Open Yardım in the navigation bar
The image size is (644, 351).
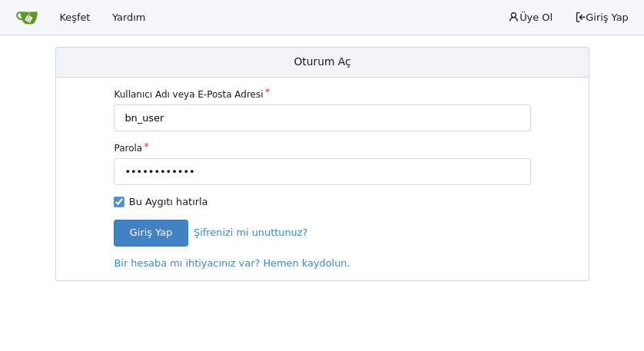click(x=128, y=17)
